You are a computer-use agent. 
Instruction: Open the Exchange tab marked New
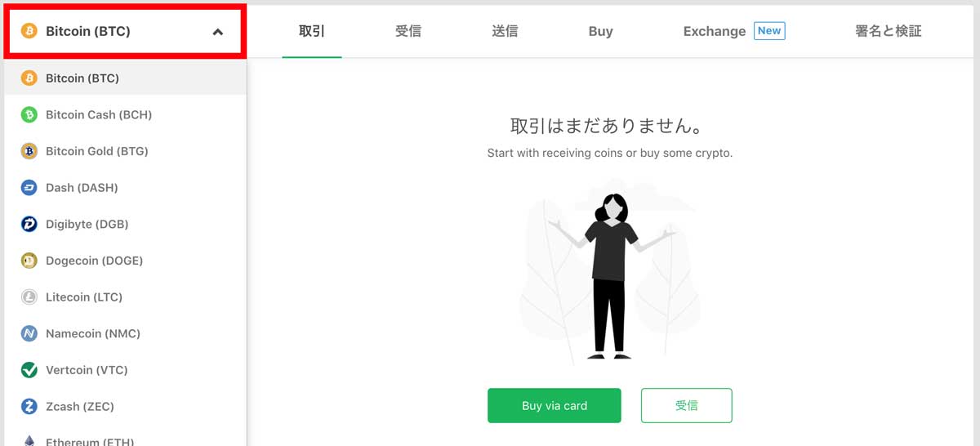click(733, 31)
